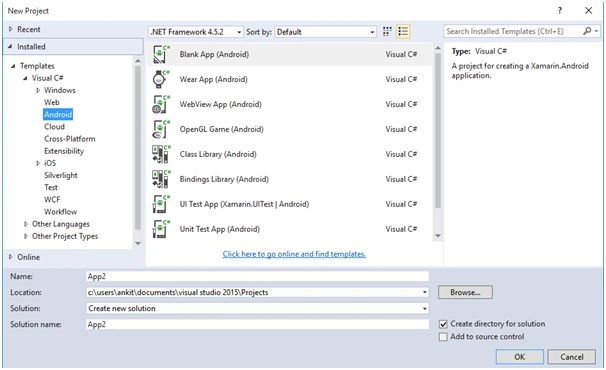Select the Class Library (Android) icon
The height and width of the screenshot is (370, 606).
[161, 154]
